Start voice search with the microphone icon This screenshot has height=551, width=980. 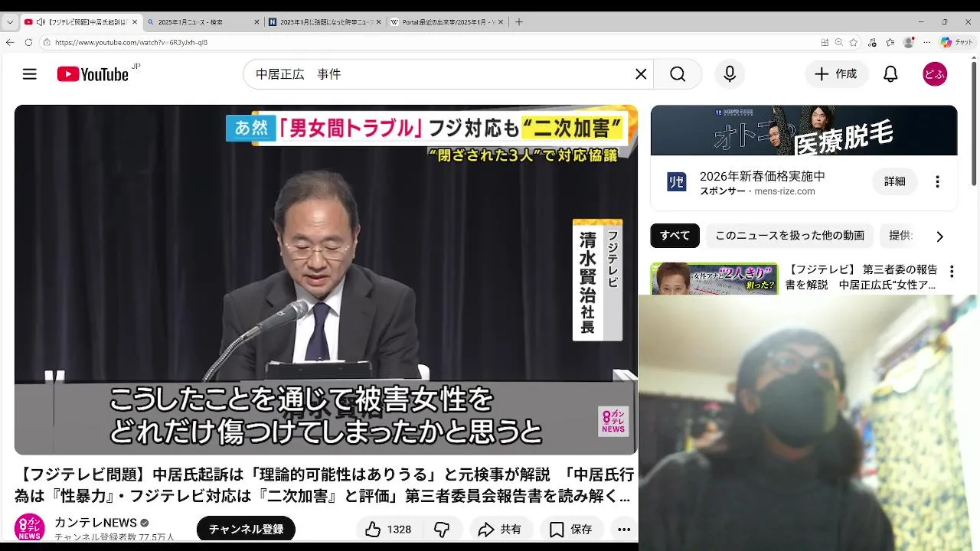pyautogui.click(x=730, y=74)
